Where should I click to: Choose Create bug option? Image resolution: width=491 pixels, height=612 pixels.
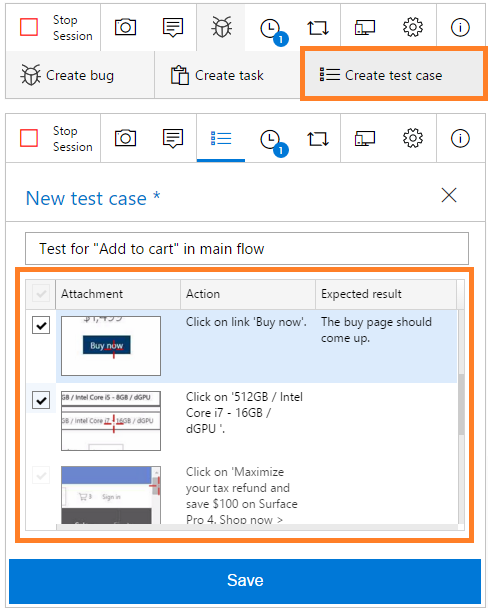click(x=80, y=75)
